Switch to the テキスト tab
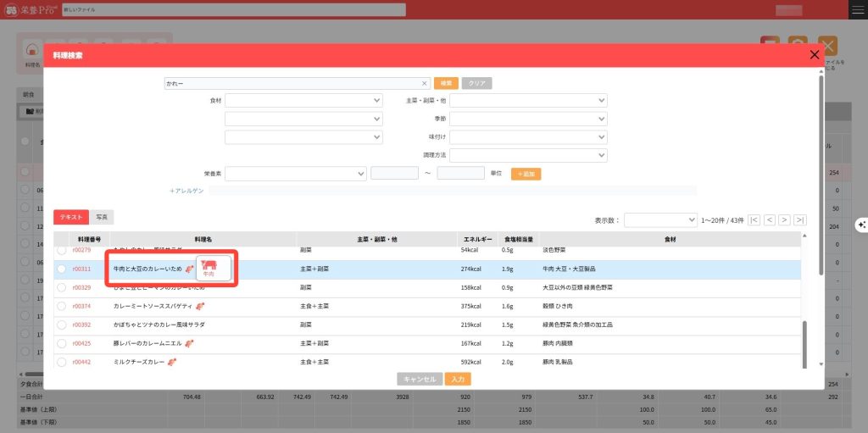Viewport: 868px width, 433px height. pos(70,217)
